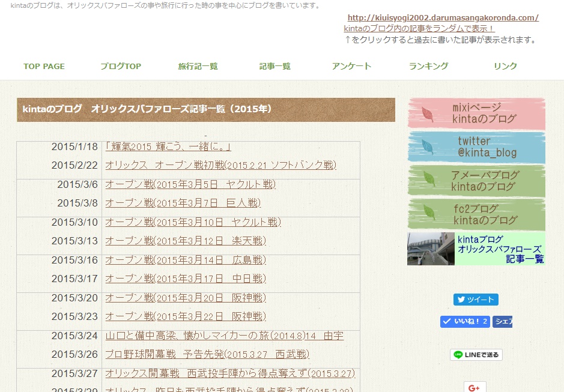This screenshot has height=392, width=564.
Task: Open オリックス オープン戦初戦 ソフトバンク戦 article
Action: click(221, 165)
